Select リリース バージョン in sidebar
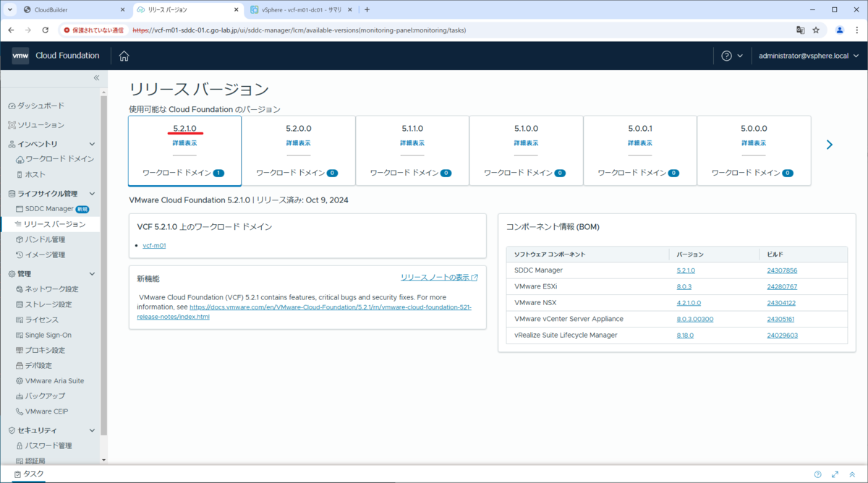 [54, 224]
